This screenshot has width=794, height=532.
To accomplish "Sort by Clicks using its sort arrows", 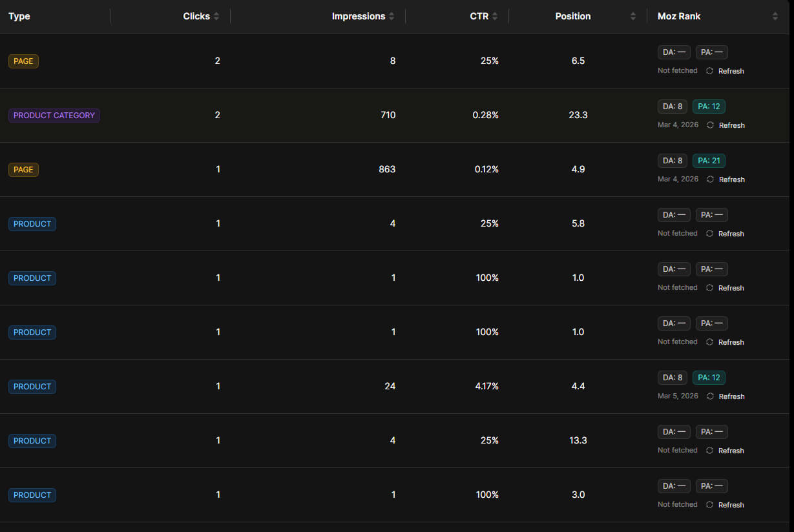I will 216,17.
